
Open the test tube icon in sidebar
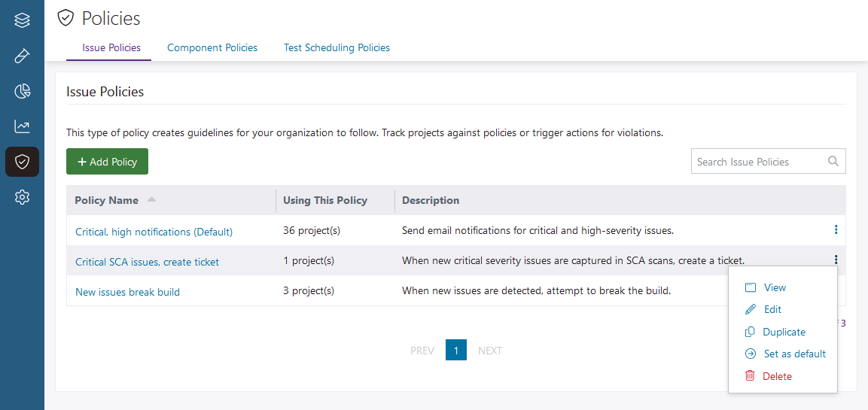(22, 56)
